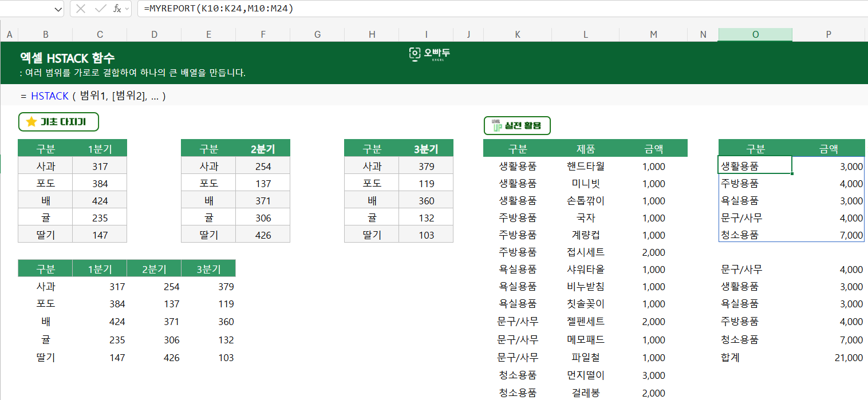Open the Name Box dropdown arrow
868x400 pixels.
tap(57, 9)
